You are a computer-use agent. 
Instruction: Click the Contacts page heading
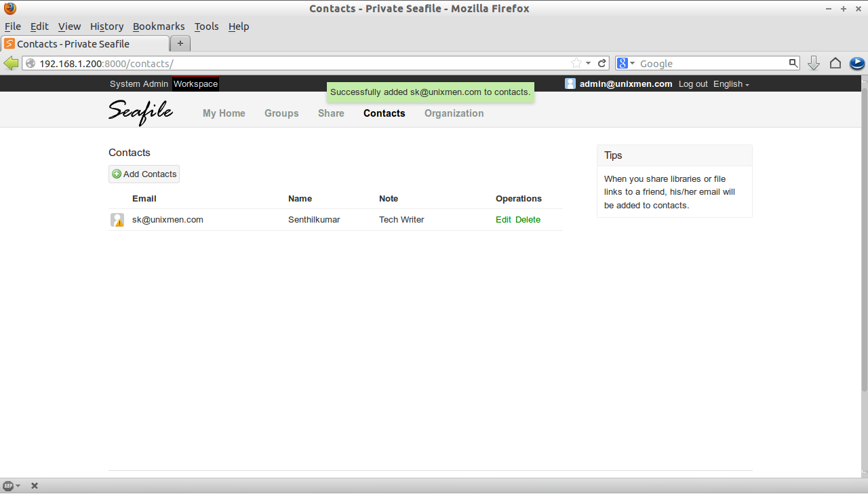130,153
